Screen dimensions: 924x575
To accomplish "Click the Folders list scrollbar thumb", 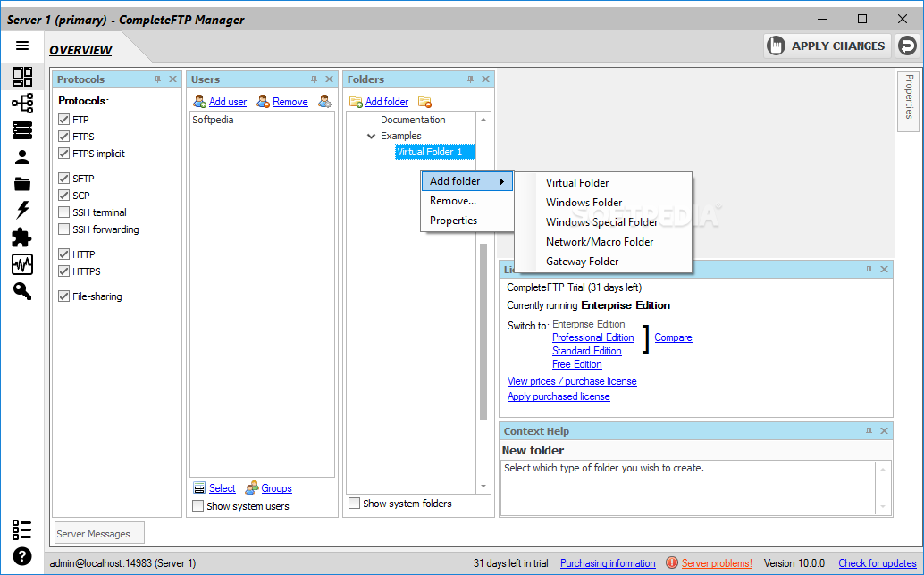I will (x=483, y=331).
